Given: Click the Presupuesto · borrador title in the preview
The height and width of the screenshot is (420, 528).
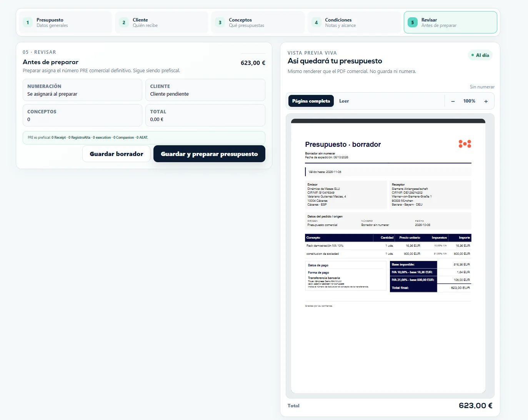Looking at the screenshot, I should (343, 144).
